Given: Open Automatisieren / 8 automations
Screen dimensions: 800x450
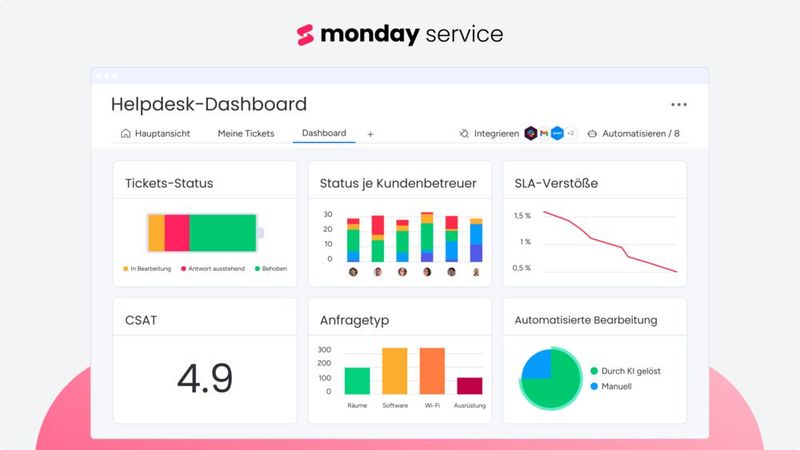Looking at the screenshot, I should coord(640,133).
